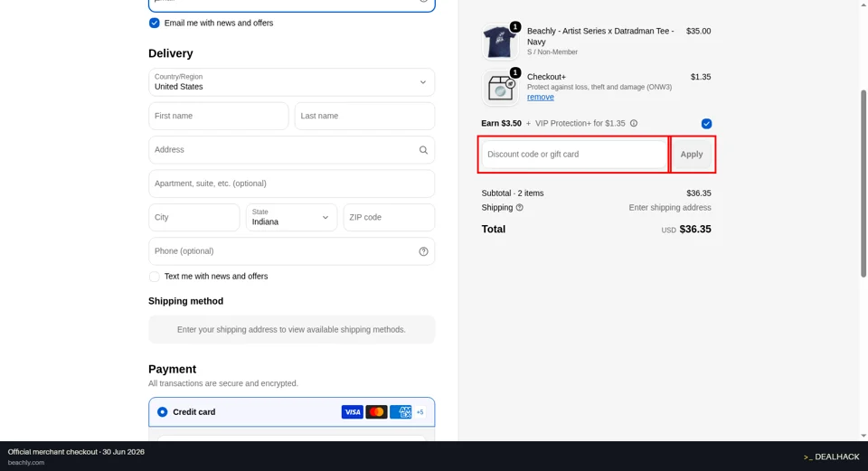Click the VIP Protection+ info icon
The image size is (868, 471).
tap(634, 124)
